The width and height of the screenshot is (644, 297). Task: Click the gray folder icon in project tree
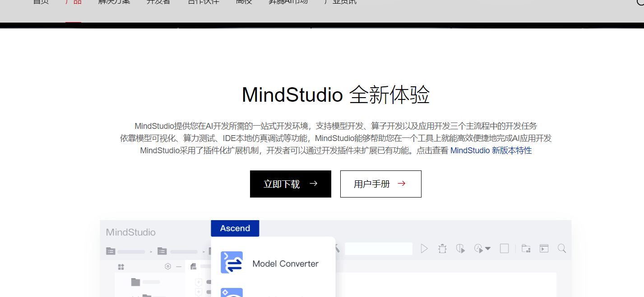coord(136,282)
